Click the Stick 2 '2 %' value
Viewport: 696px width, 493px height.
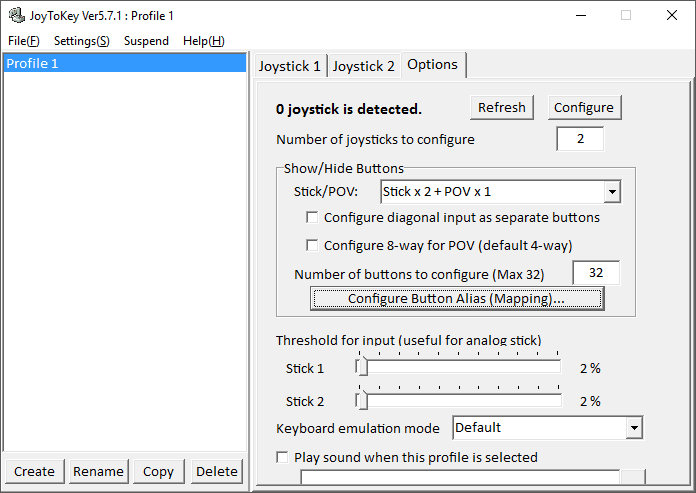590,402
